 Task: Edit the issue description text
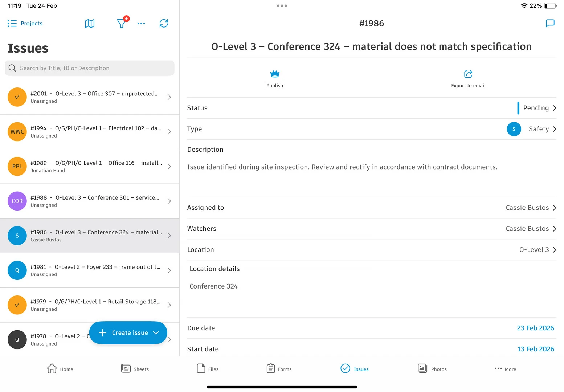[342, 167]
